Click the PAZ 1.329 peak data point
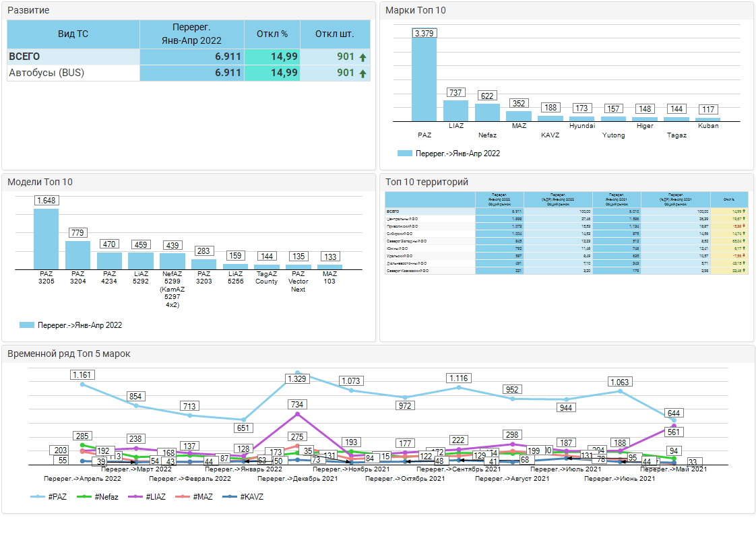The image size is (756, 534). pyautogui.click(x=297, y=373)
